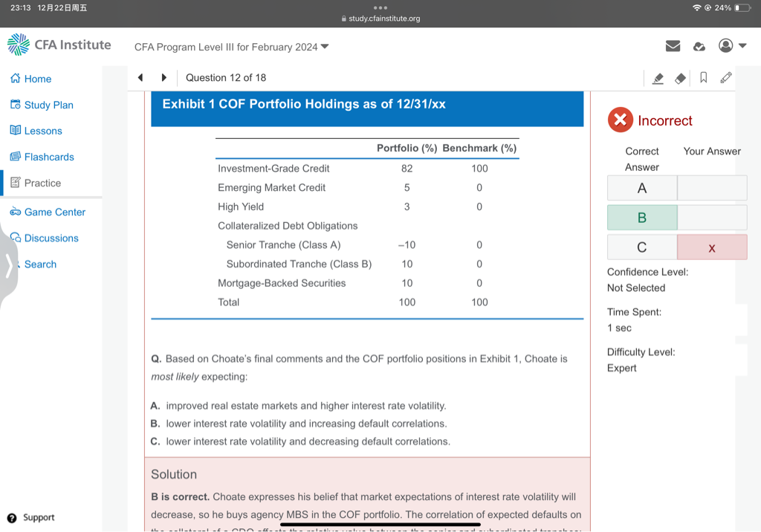Open the Search link in sidebar
761x532 pixels.
pos(40,264)
